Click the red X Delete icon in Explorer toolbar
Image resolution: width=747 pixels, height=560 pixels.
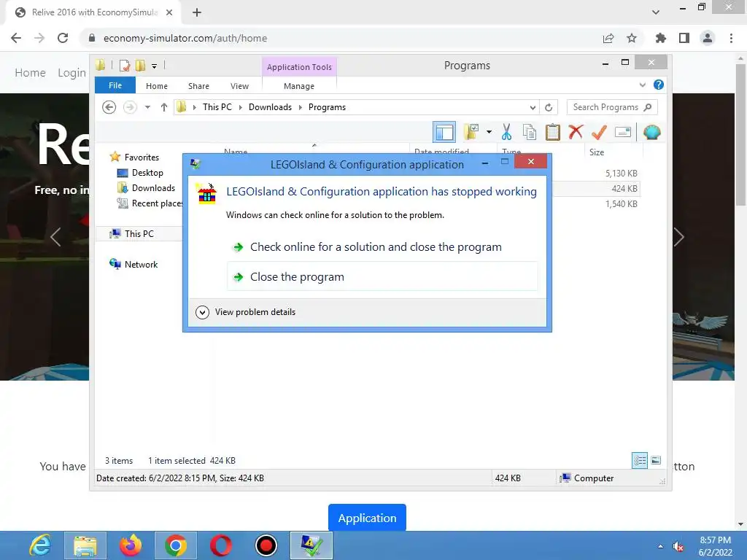[x=576, y=132]
